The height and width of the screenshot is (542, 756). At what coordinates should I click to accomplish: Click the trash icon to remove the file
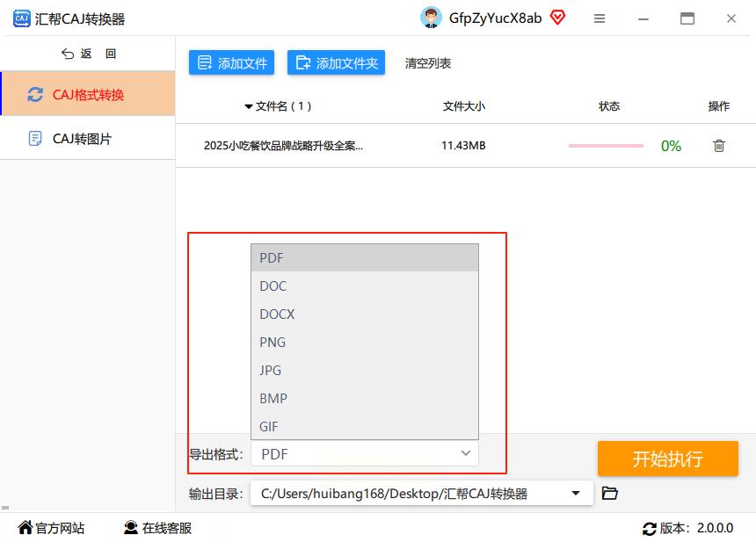(719, 146)
